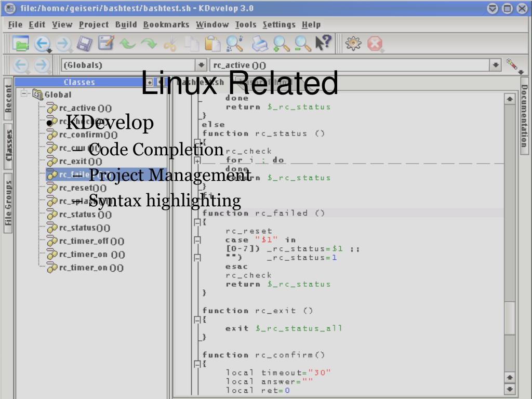Expand the folded 'for i ; do' block
The width and height of the screenshot is (532, 399).
[x=197, y=161]
